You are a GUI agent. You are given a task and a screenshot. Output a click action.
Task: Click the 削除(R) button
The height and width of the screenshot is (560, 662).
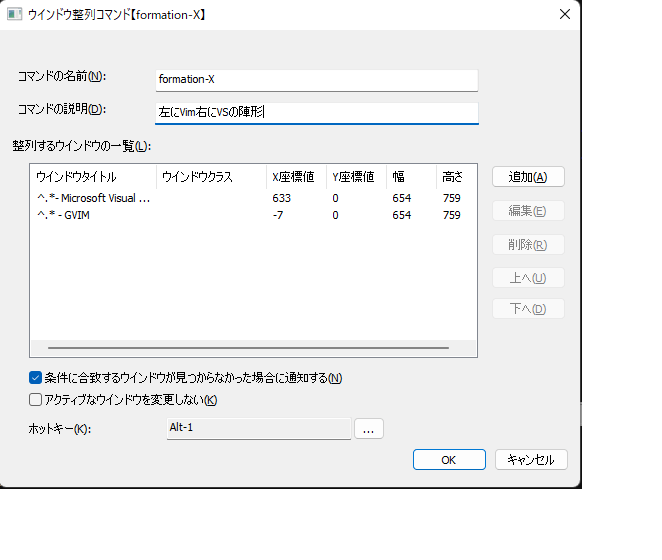coord(528,245)
